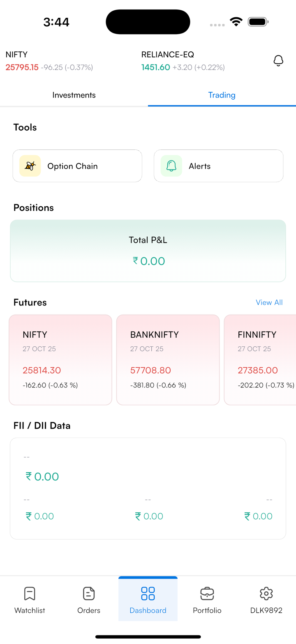Open the Alerts tool button
296x644 pixels.
(x=218, y=166)
